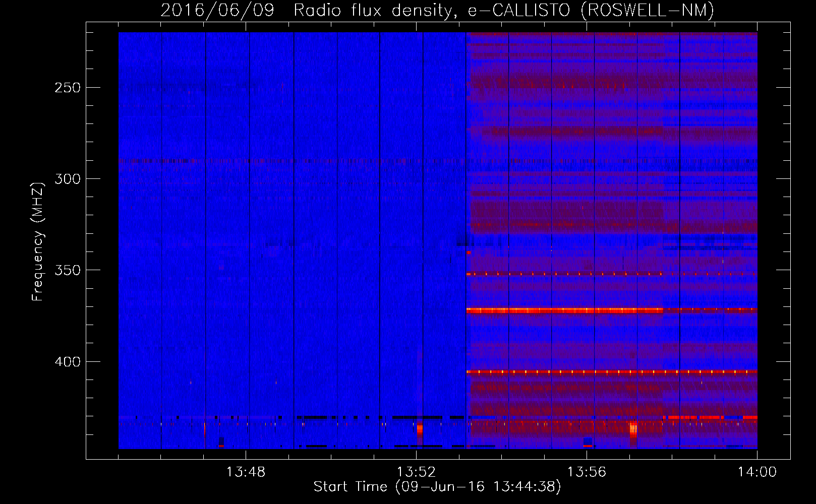Click the 300 frequency tick label
The height and width of the screenshot is (504, 816).
(68, 179)
